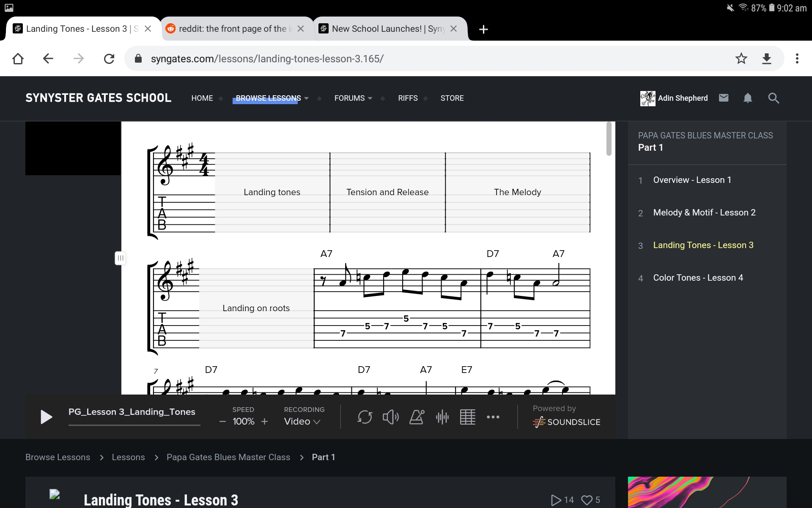
Task: Open the volume speaker control
Action: (x=390, y=417)
